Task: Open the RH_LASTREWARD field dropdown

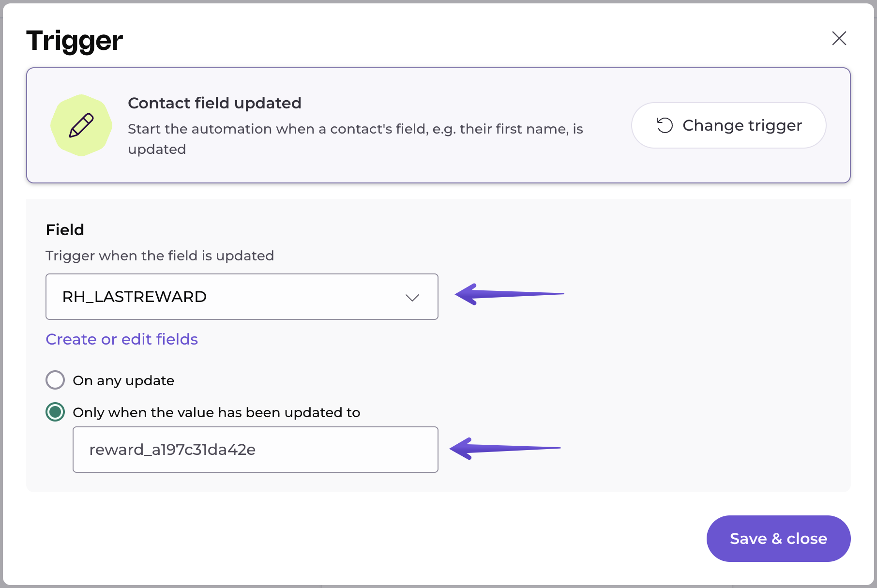Action: [x=241, y=297]
